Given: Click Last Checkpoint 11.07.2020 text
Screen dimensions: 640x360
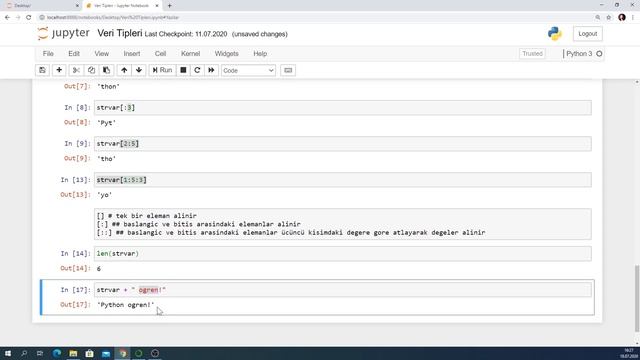Looking at the screenshot, I should coord(186,34).
